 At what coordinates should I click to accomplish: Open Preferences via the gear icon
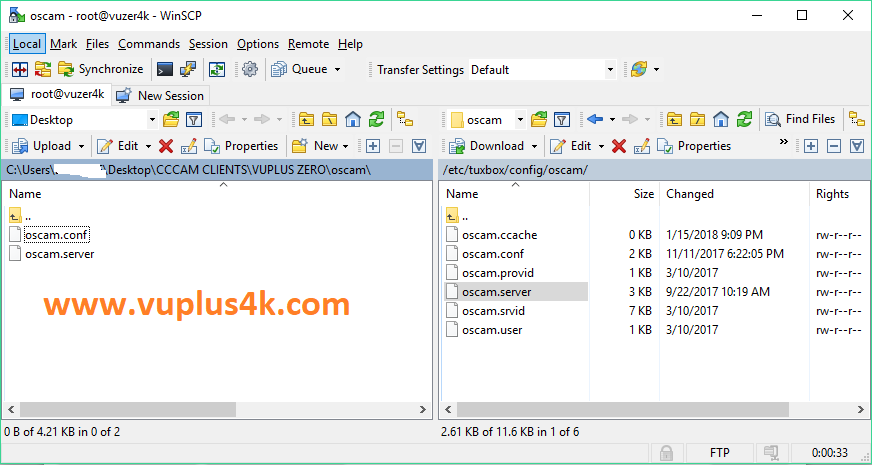250,70
